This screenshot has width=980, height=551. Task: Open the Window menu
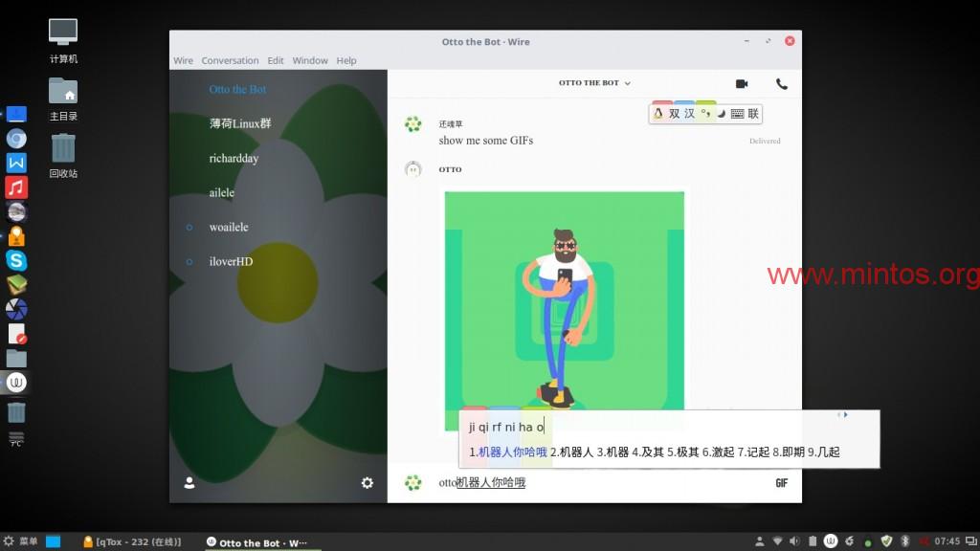(310, 60)
